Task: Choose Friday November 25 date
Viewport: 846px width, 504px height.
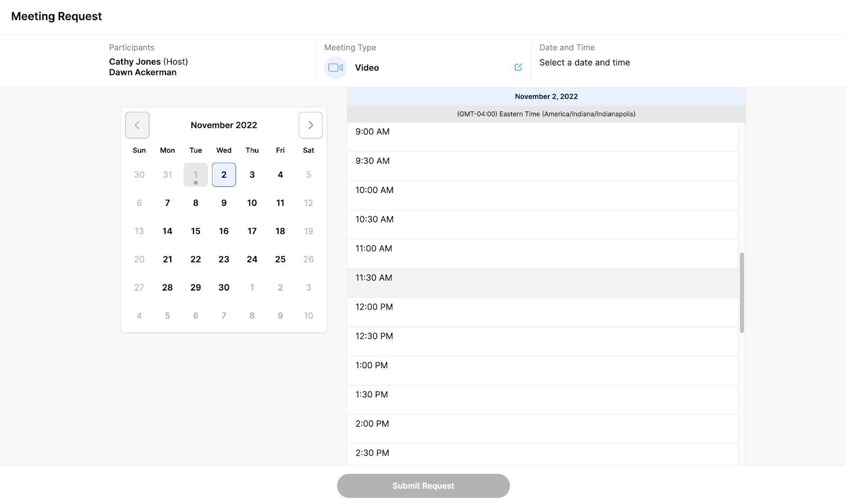Action: 280,259
